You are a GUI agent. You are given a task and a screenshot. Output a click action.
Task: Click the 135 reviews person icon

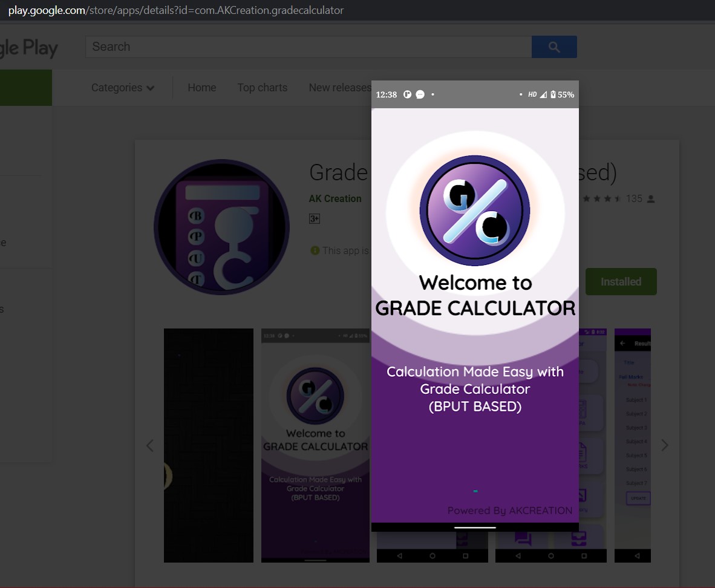click(x=651, y=199)
